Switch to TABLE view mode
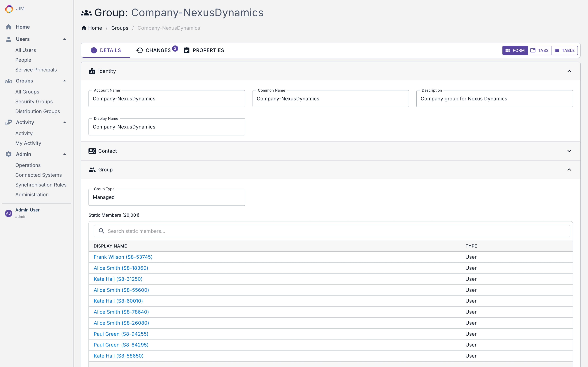 (x=564, y=50)
